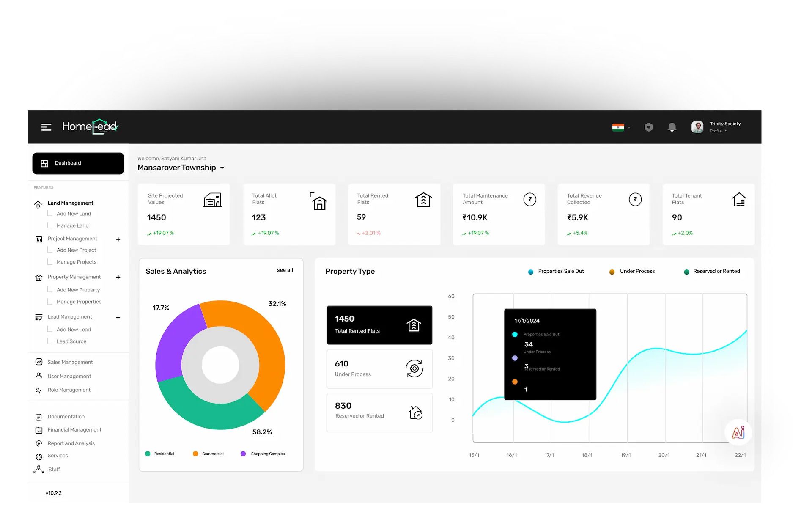The image size is (812, 506).
Task: Click the Financial Management sidebar icon
Action: click(39, 429)
